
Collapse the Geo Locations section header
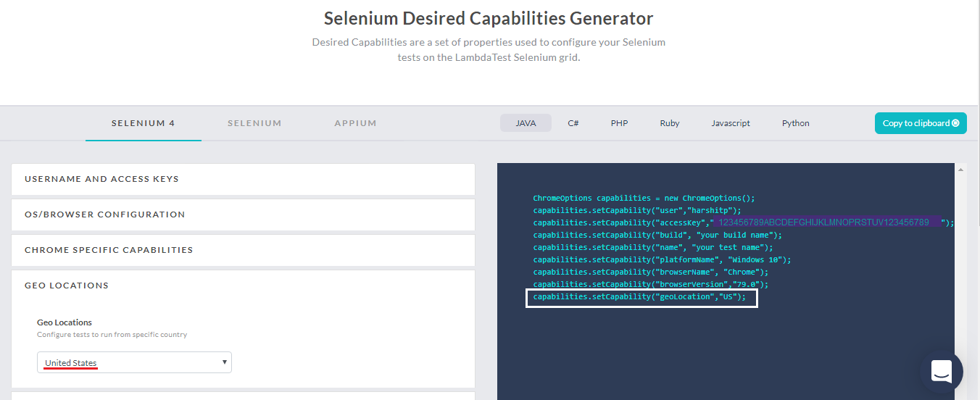click(243, 286)
